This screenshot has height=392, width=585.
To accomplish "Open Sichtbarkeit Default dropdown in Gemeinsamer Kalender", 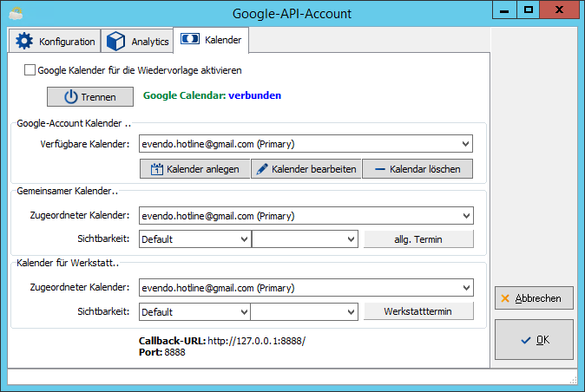I will click(x=244, y=238).
